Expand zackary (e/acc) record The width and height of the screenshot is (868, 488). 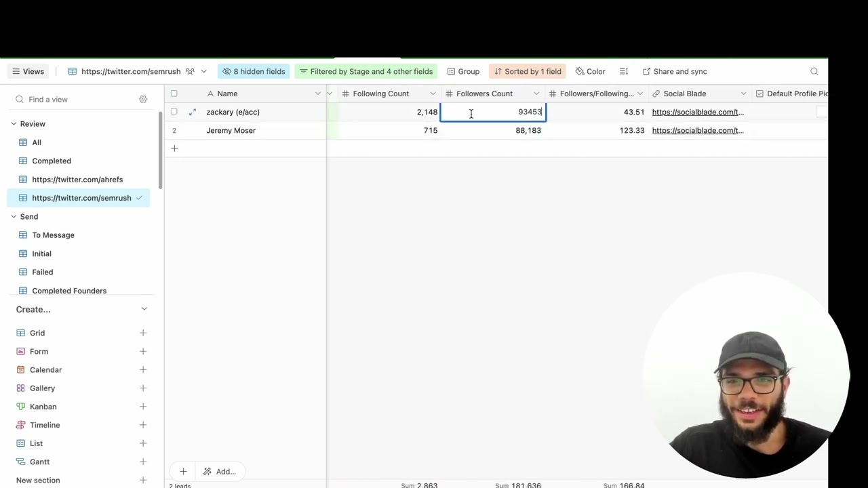click(x=193, y=112)
